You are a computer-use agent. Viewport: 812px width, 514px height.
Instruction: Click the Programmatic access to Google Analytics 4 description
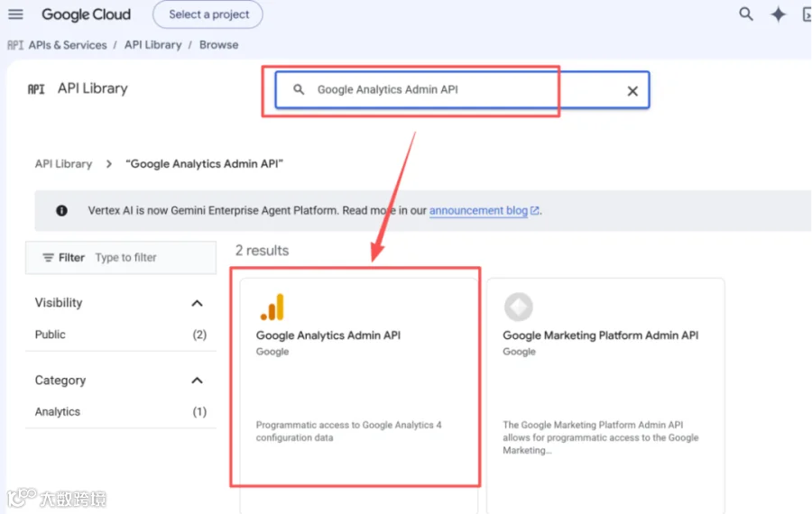348,431
